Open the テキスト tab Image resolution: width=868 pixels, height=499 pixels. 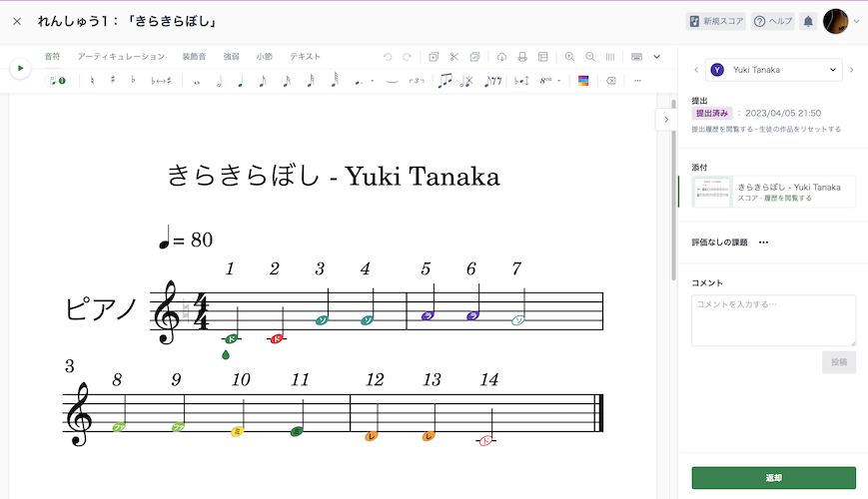306,57
